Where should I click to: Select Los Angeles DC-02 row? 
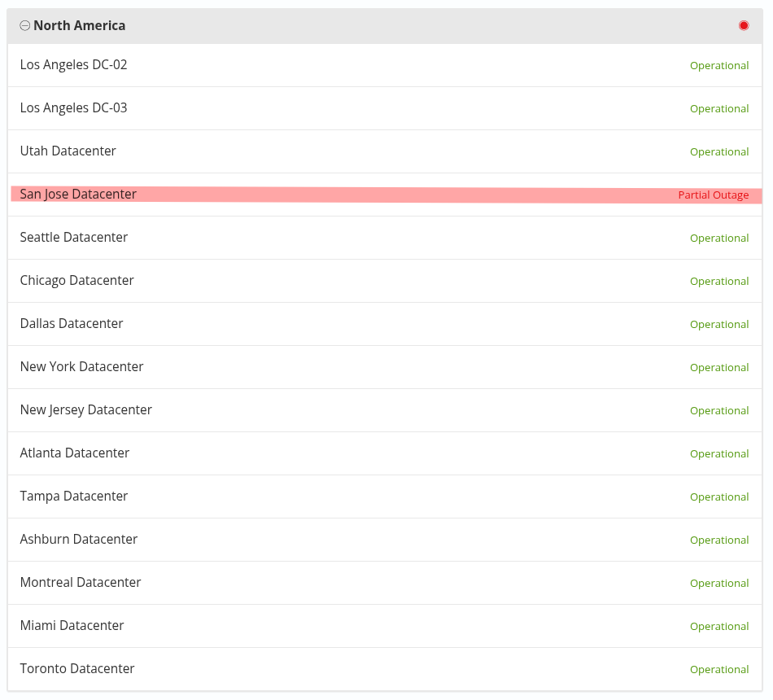pyautogui.click(x=73, y=65)
